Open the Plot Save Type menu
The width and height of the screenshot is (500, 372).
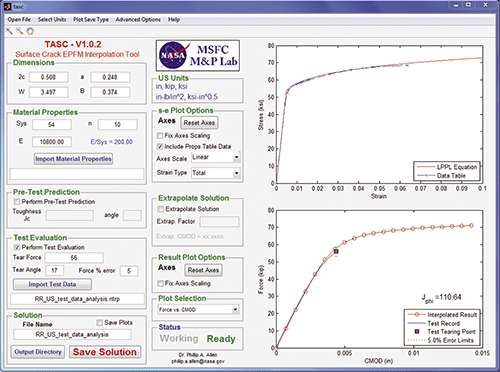pyautogui.click(x=91, y=20)
